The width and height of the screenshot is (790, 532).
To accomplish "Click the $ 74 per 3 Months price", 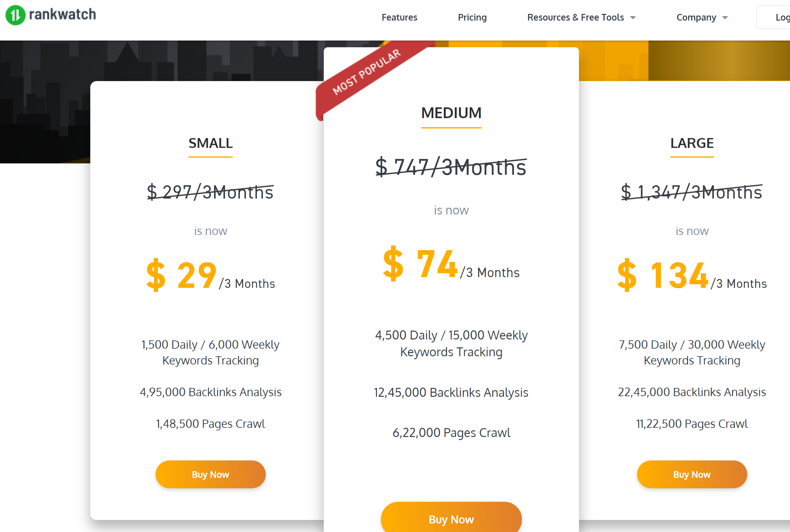I will [451, 265].
